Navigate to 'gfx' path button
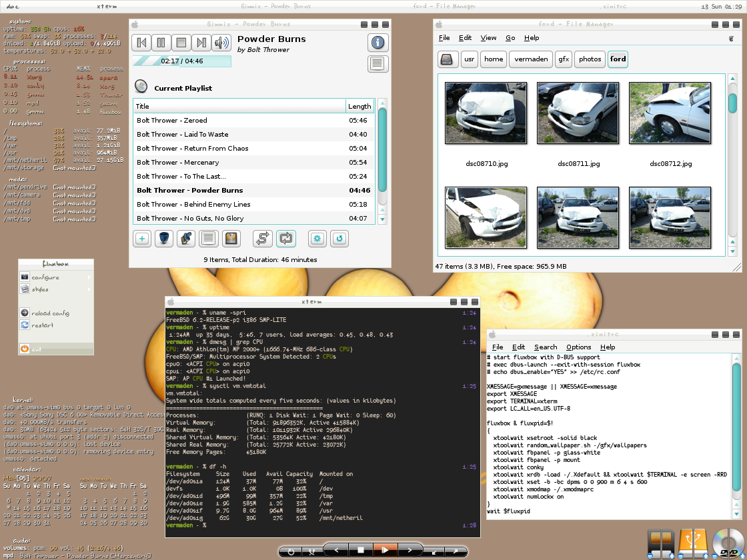Image resolution: width=747 pixels, height=560 pixels. pyautogui.click(x=564, y=59)
